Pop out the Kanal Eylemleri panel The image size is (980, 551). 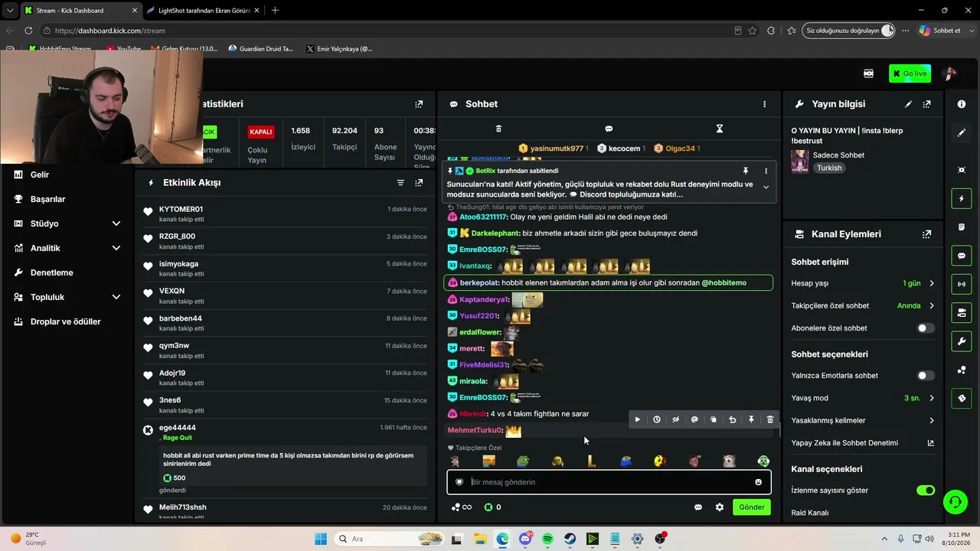927,234
